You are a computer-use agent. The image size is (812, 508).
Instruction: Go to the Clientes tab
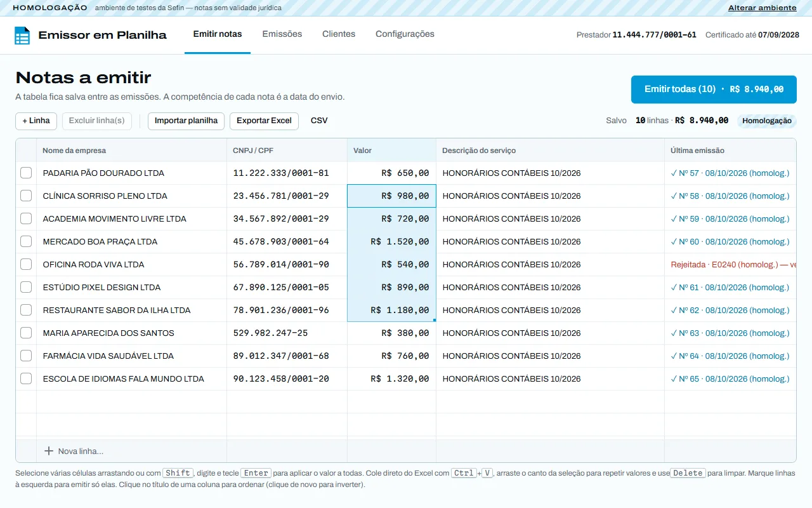[x=339, y=34]
